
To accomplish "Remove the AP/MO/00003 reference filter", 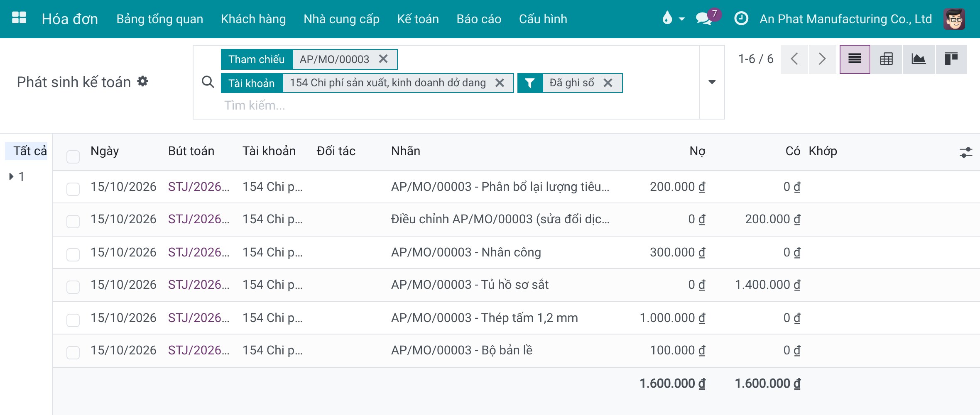I will click(383, 59).
